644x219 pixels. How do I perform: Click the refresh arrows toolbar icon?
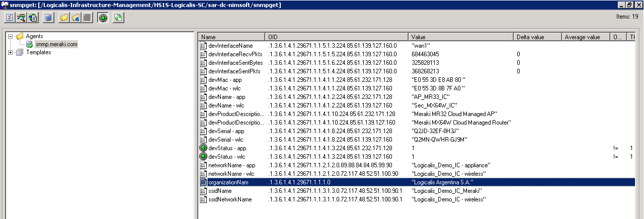click(118, 18)
